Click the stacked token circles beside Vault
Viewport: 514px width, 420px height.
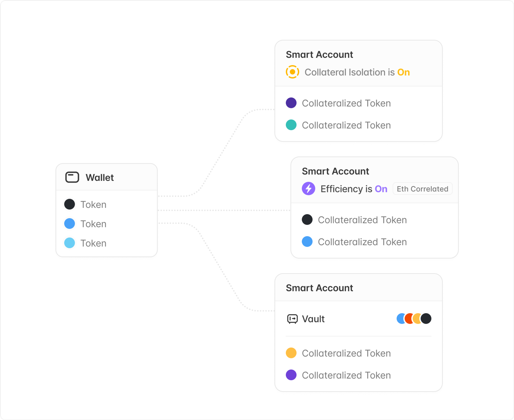414,319
